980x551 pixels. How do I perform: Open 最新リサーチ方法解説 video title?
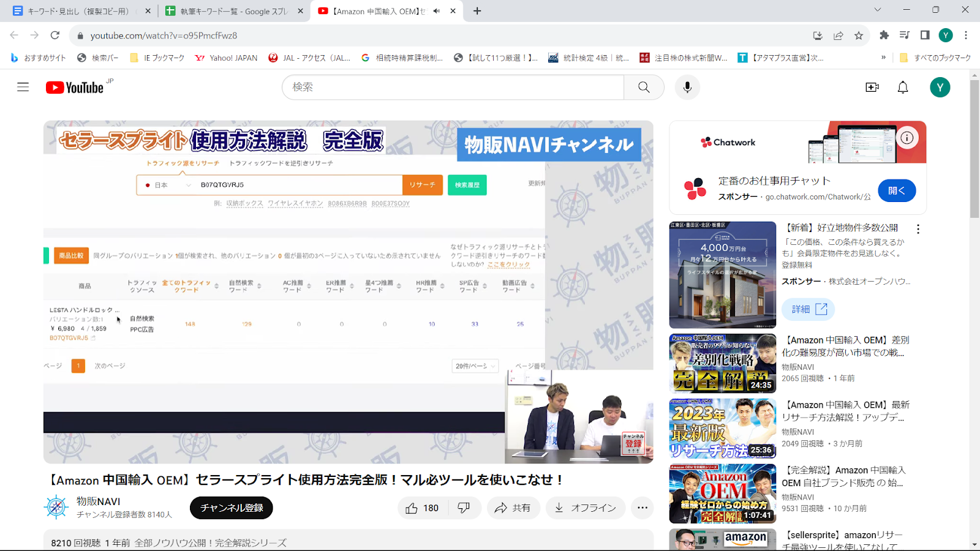[845, 411]
